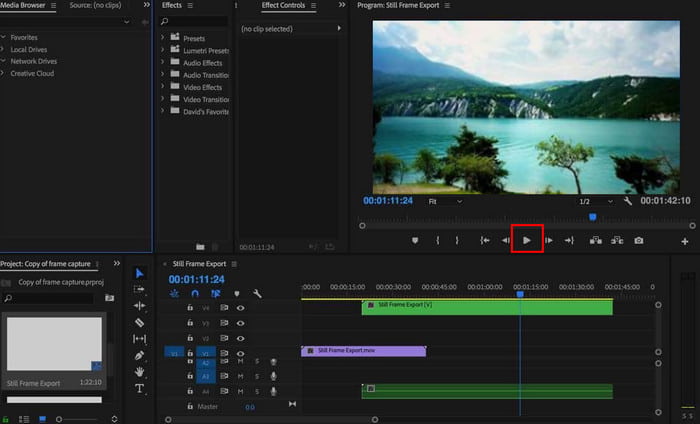Mute the A2 audio track

tap(240, 362)
